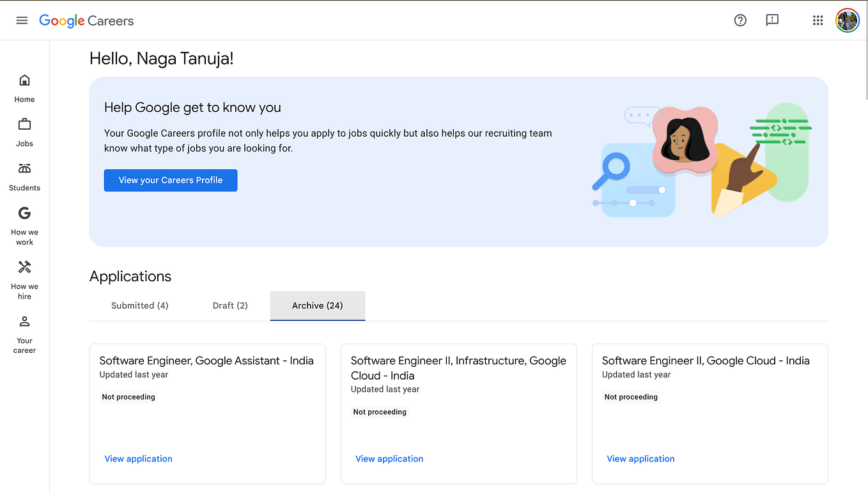Open the send feedback icon
The height and width of the screenshot is (494, 868).
click(771, 20)
